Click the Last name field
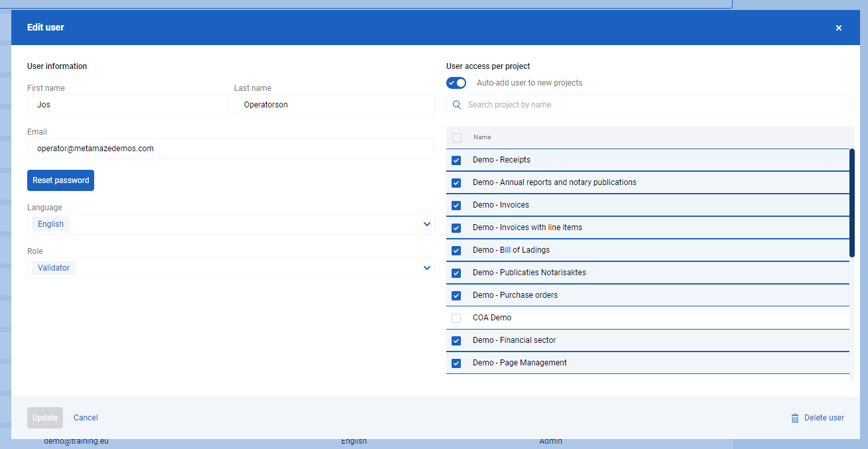The image size is (868, 449). click(335, 105)
